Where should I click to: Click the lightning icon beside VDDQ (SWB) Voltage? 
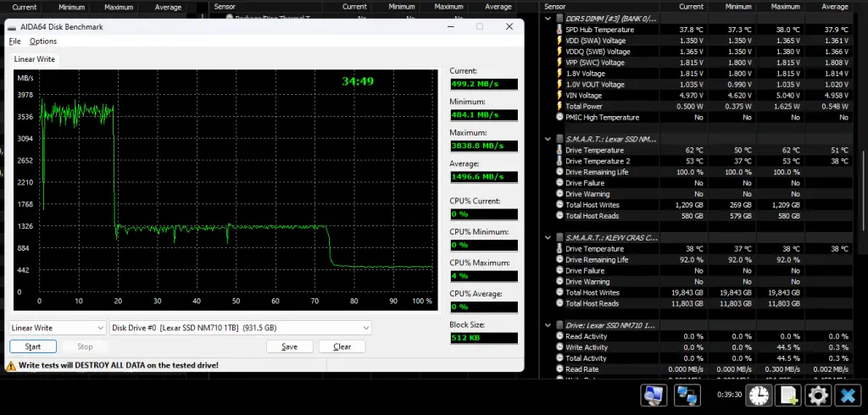pyautogui.click(x=559, y=52)
